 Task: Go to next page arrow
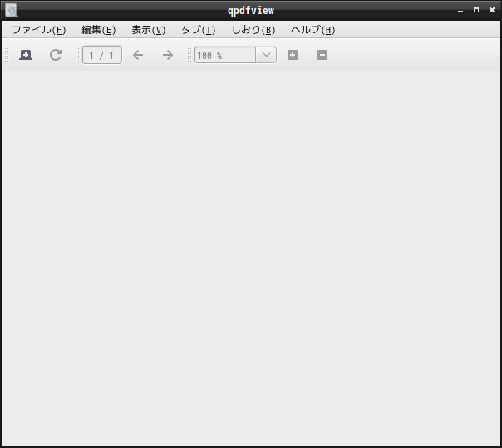168,55
